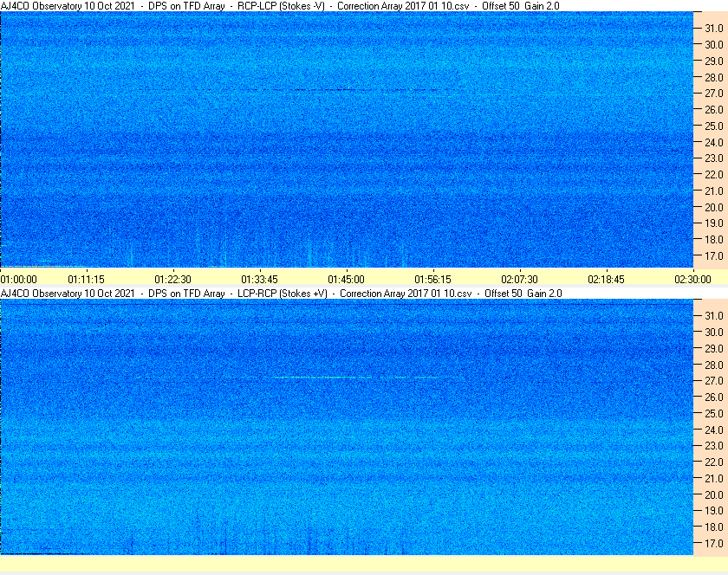Select the 01:22:30 time axis label
This screenshot has width=728, height=575.
[172, 280]
